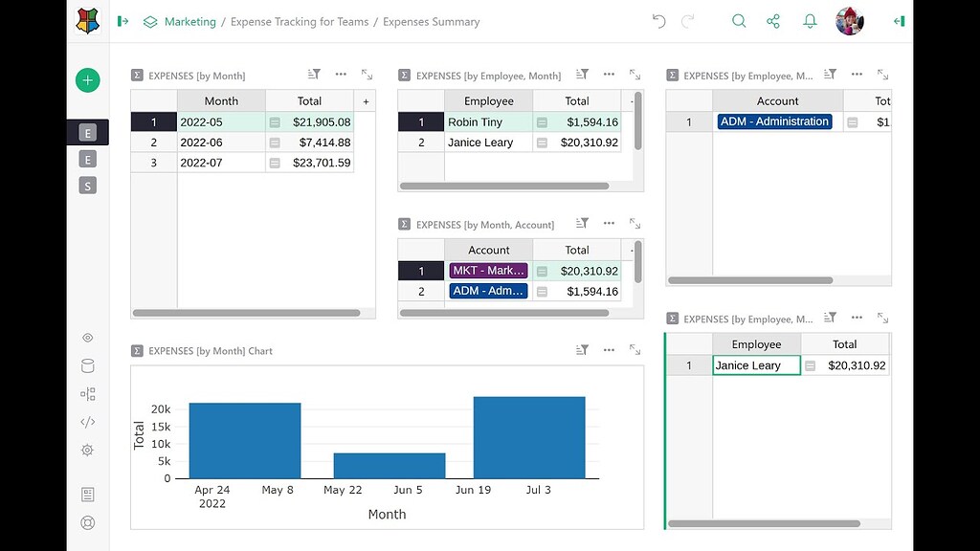Open the code view with the </> icon

87,422
